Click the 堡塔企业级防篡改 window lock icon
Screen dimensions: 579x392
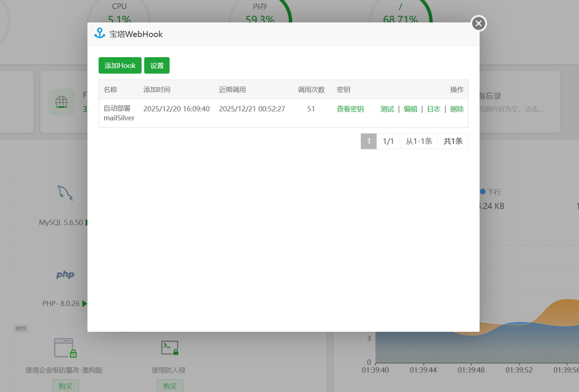[65, 348]
